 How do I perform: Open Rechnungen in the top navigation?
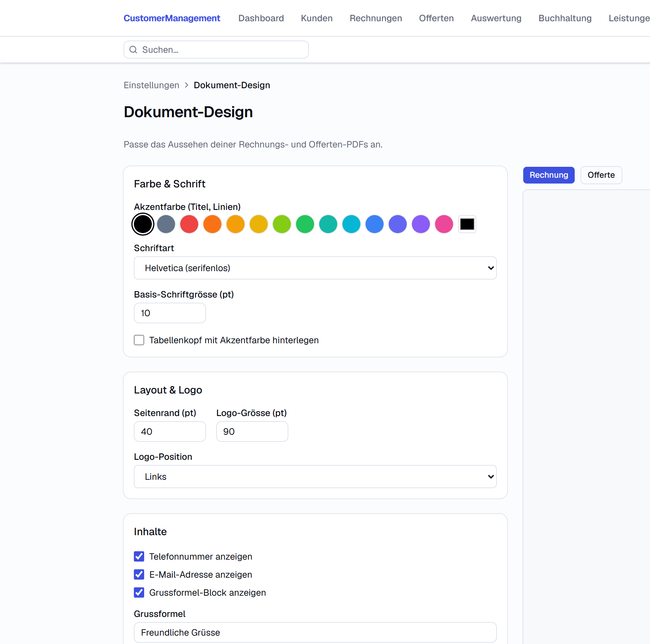click(x=376, y=18)
